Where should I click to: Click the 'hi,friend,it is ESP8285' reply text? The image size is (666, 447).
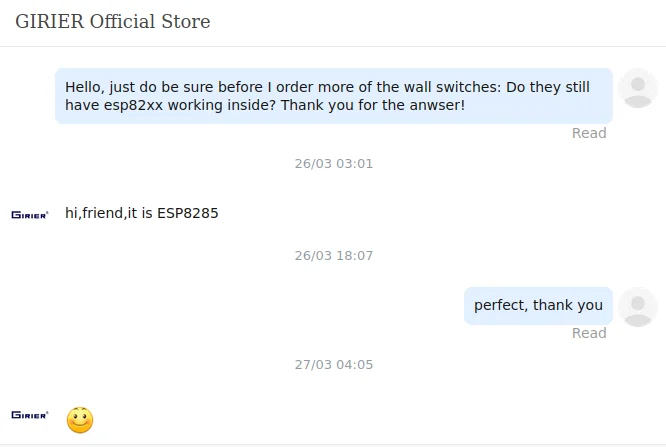coord(141,213)
